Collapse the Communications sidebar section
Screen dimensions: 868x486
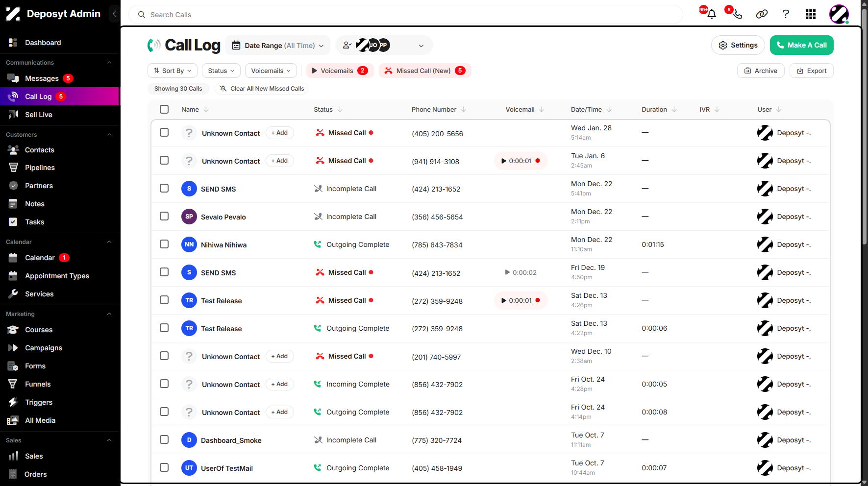[109, 63]
